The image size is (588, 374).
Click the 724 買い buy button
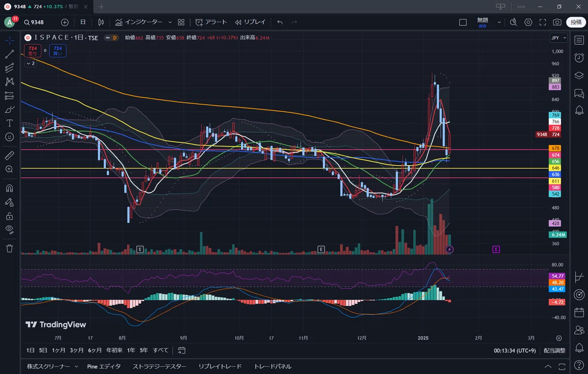tap(58, 51)
